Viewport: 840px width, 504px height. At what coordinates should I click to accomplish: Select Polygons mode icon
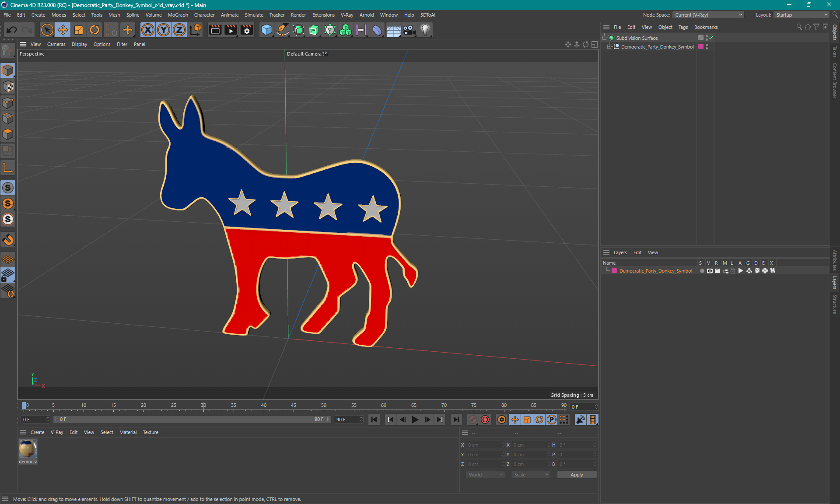(8, 134)
